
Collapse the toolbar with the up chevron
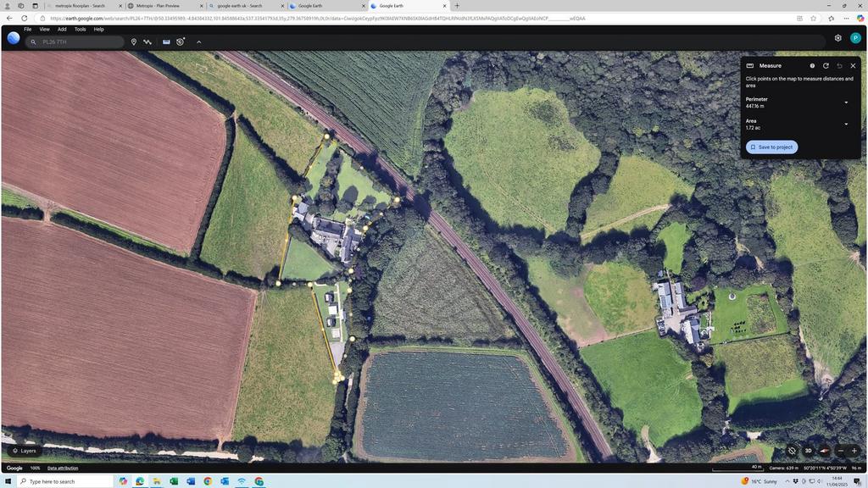coord(198,42)
